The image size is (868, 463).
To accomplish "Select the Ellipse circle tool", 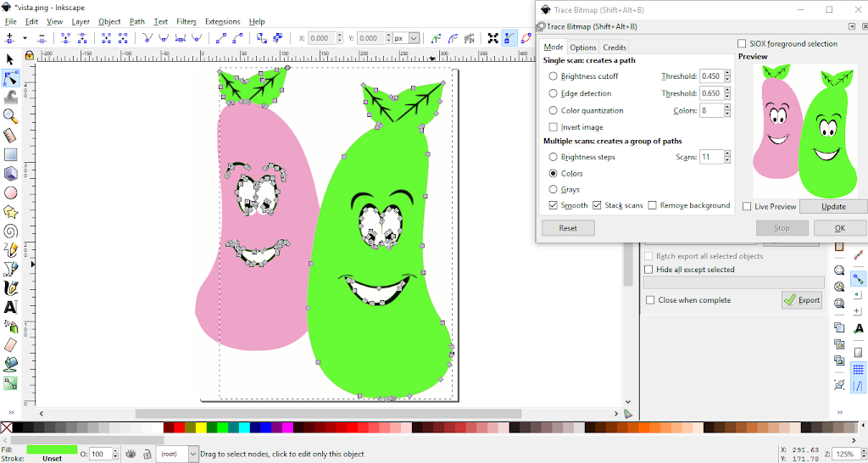I will click(x=10, y=192).
